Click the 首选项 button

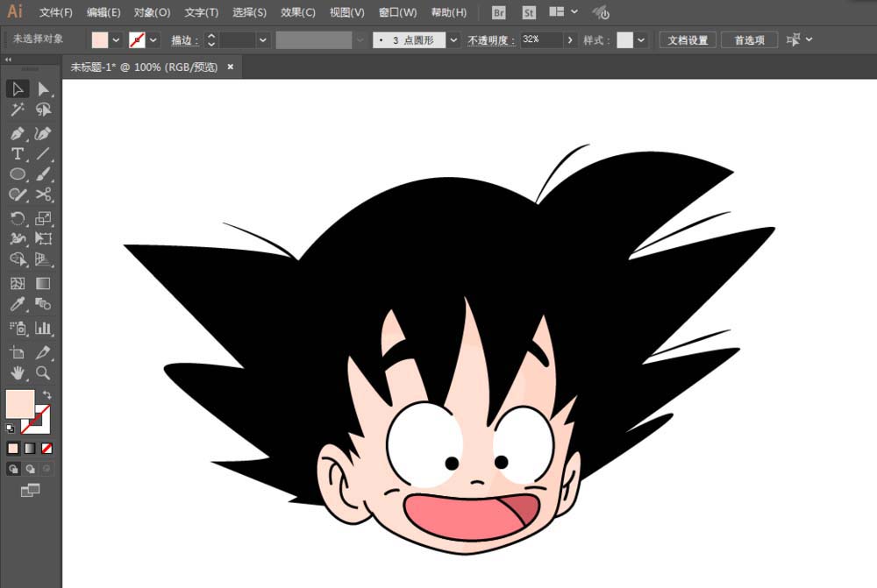point(750,40)
